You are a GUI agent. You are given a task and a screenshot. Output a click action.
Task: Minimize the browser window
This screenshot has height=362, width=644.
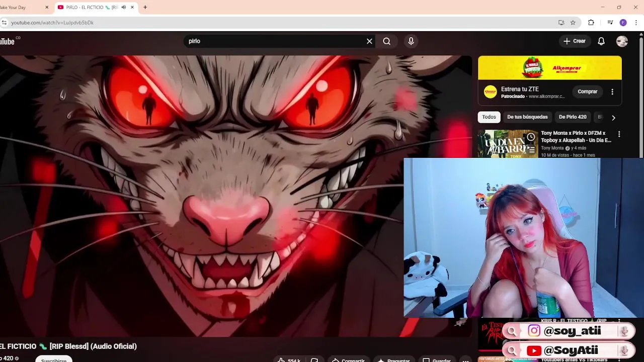tap(602, 7)
